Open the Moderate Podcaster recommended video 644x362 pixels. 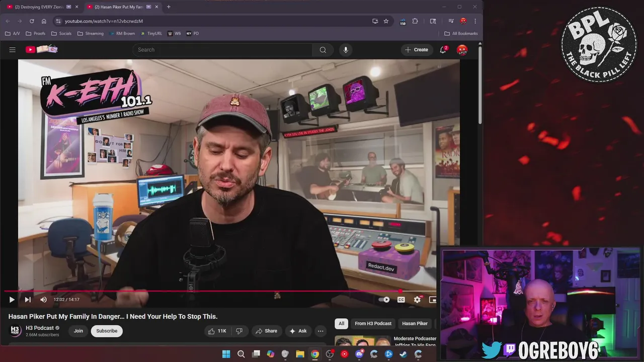(x=385, y=342)
